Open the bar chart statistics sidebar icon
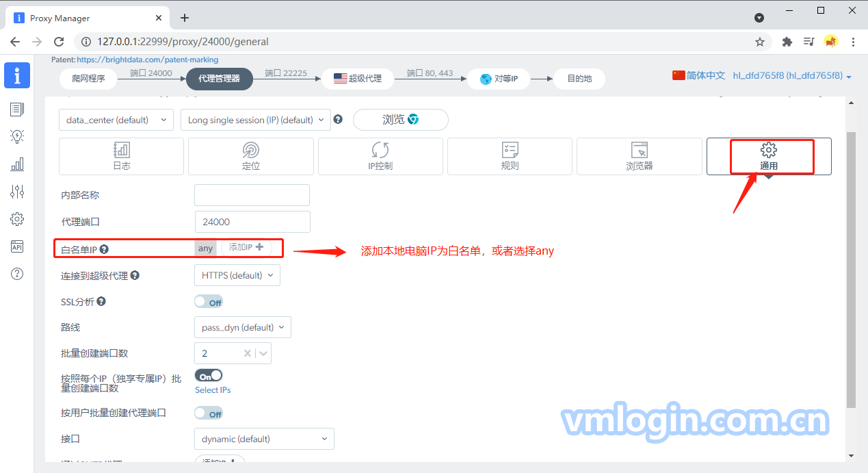Viewport: 868px width, 473px height. (x=17, y=164)
